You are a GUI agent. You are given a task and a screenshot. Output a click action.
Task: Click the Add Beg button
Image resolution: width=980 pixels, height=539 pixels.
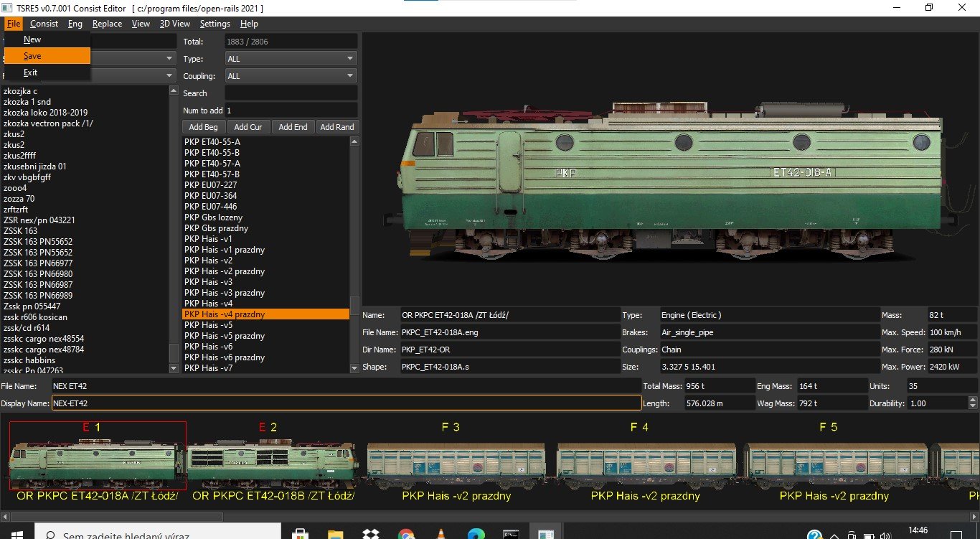pos(203,126)
